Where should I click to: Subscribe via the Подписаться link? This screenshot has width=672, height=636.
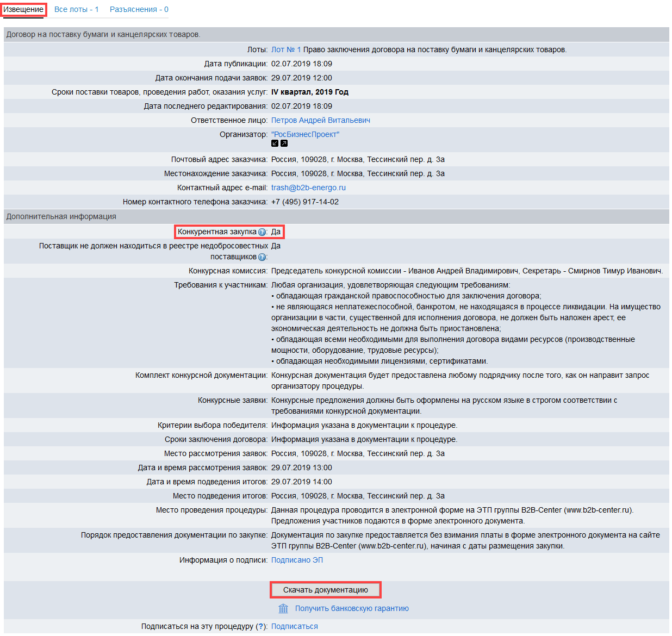(294, 626)
